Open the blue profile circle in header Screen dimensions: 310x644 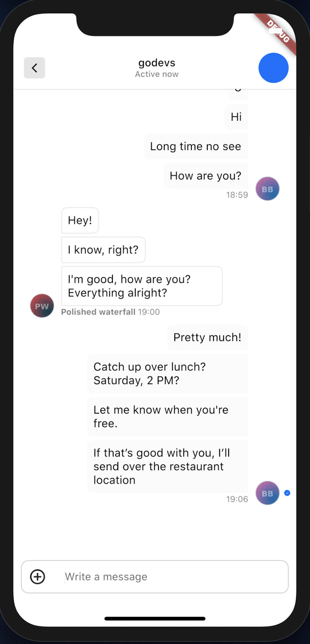[273, 68]
